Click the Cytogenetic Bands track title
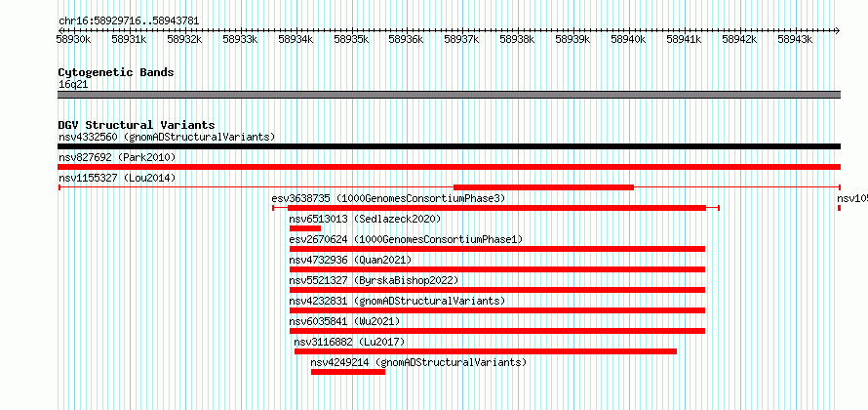The height and width of the screenshot is (410, 868). tap(116, 72)
